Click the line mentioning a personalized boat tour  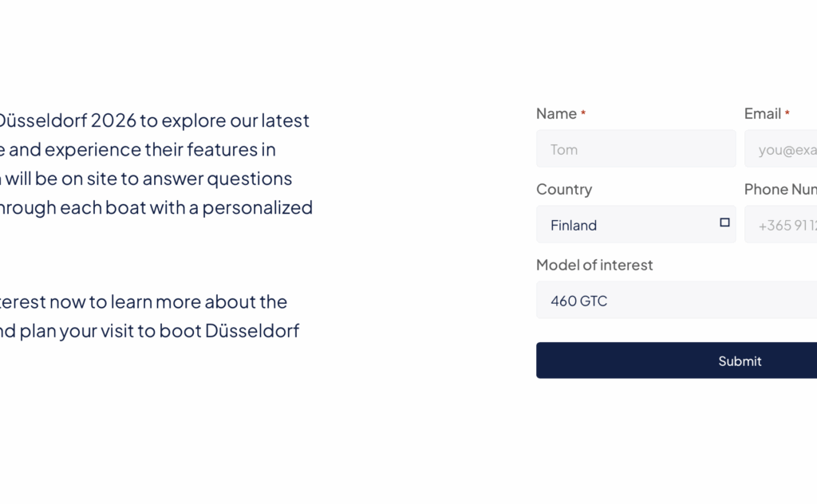(156, 207)
